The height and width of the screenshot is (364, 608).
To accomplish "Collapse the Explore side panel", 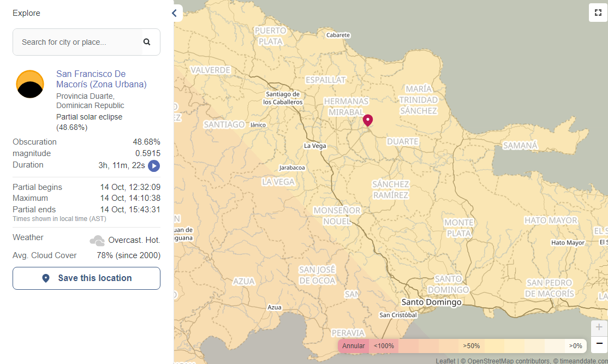I will pos(175,13).
